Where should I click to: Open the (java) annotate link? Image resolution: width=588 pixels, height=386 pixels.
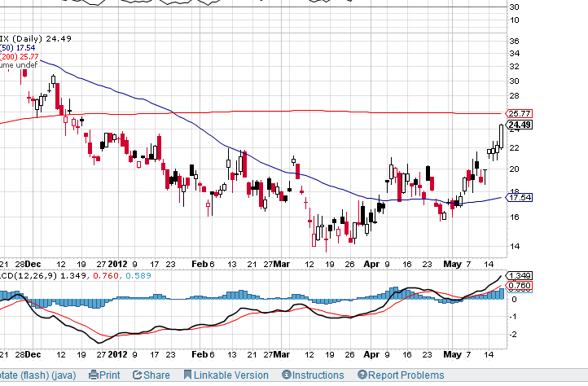pos(64,375)
